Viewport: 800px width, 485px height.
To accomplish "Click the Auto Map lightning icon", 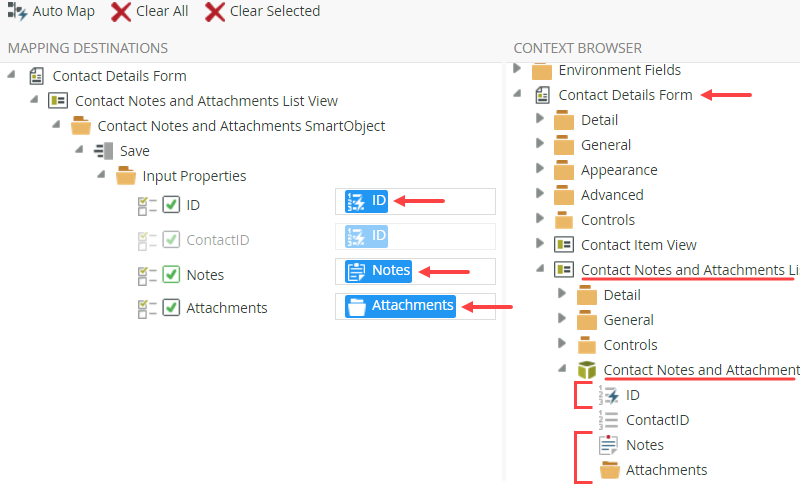I will click(x=17, y=12).
